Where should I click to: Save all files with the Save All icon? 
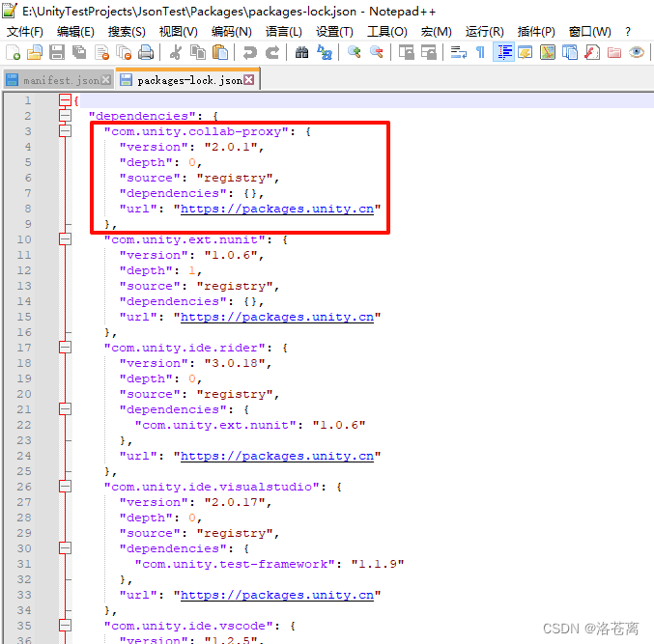79,52
